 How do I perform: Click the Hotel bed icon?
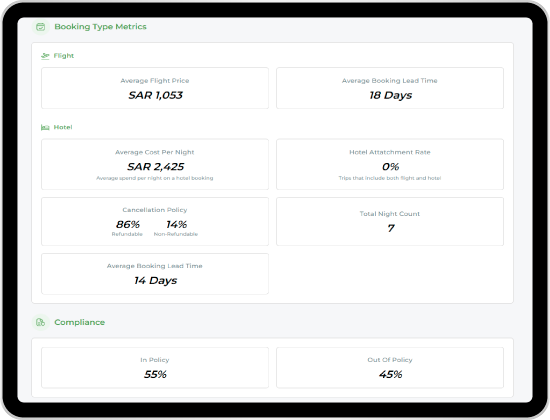tap(45, 127)
